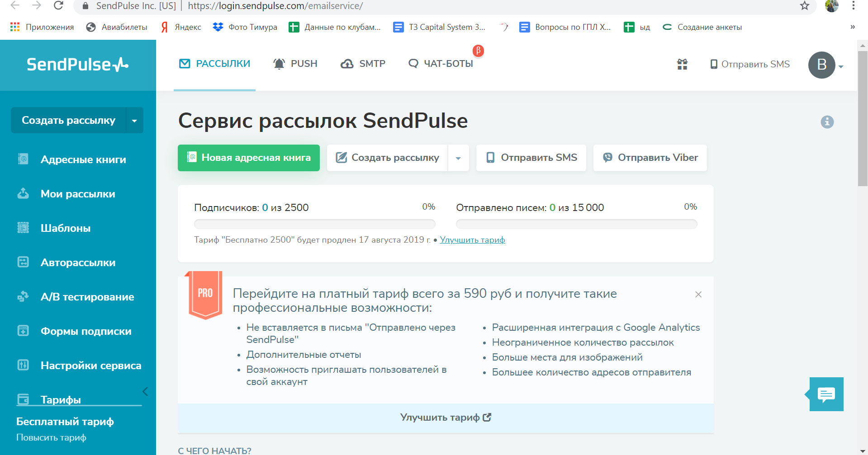Viewport: 868px width, 455px height.
Task: Open the live chat widget
Action: coord(826,394)
